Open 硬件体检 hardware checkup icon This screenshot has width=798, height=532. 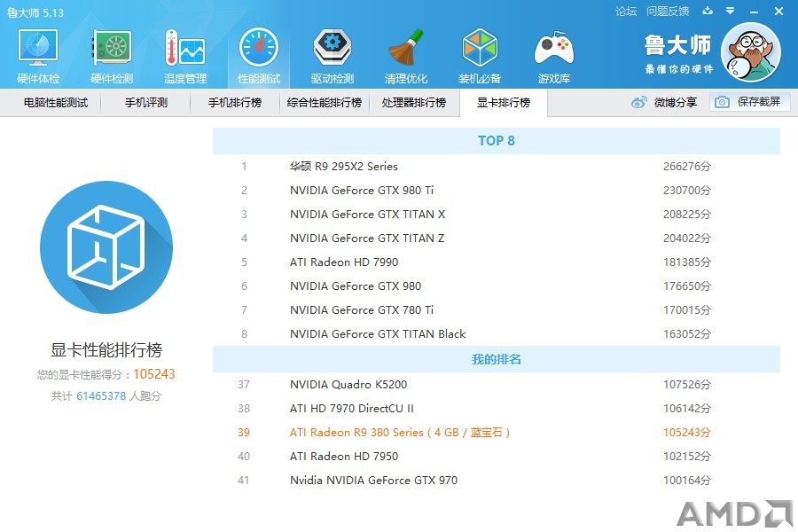point(38,56)
